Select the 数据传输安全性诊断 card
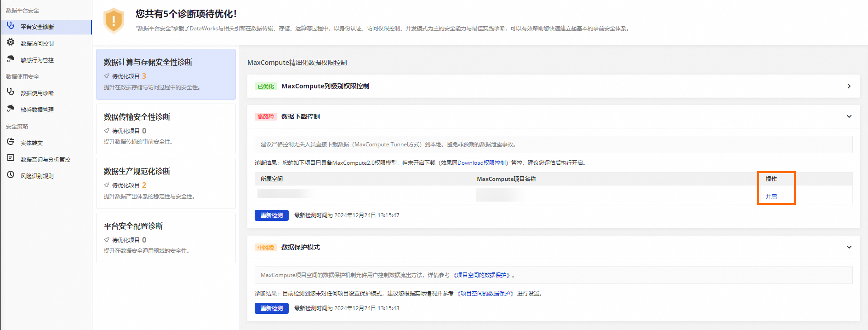868x330 pixels. click(166, 129)
